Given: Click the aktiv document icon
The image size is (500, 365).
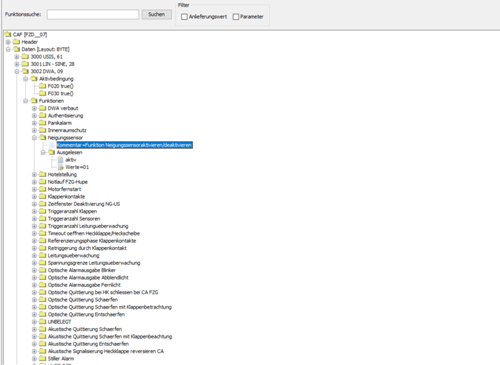Looking at the screenshot, I should [x=60, y=160].
